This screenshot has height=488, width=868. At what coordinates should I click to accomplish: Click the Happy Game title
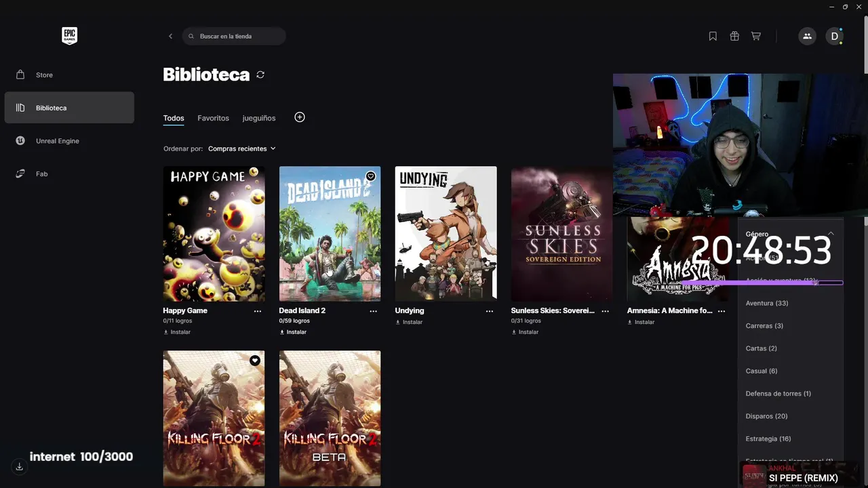(185, 310)
